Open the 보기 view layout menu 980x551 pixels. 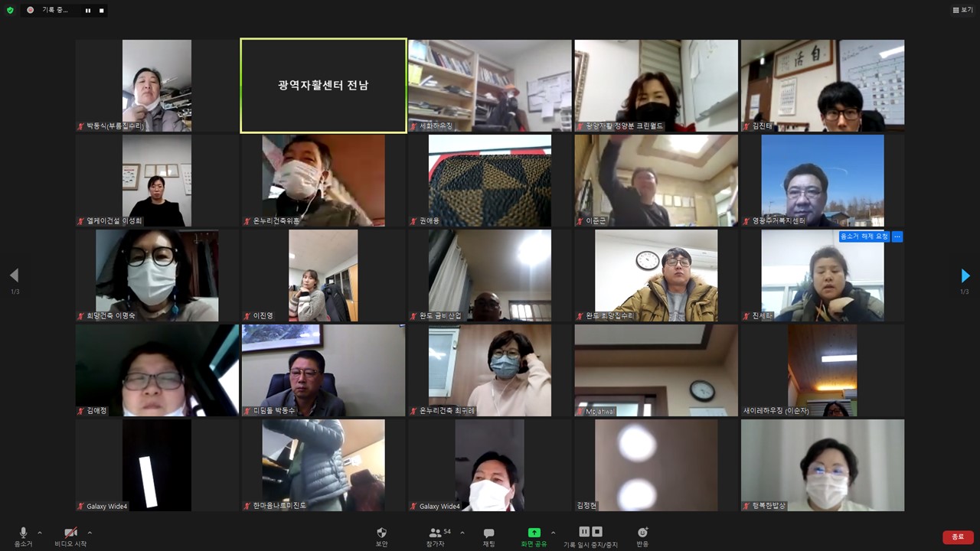(x=962, y=10)
